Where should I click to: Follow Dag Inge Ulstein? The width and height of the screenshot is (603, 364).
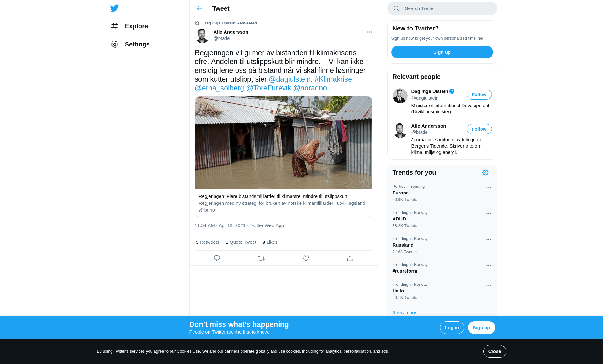[x=479, y=95]
